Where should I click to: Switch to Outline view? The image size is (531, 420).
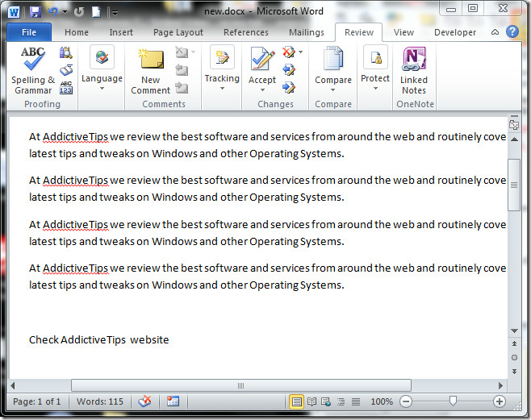pyautogui.click(x=341, y=401)
